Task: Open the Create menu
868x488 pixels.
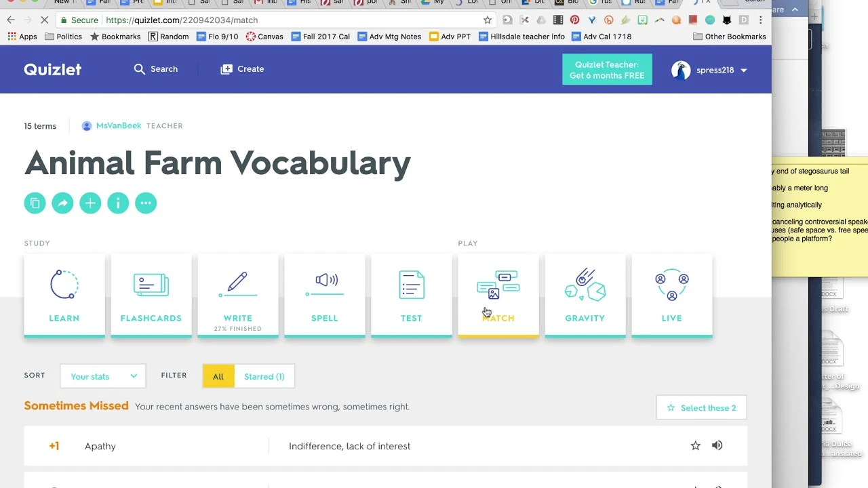Action: click(241, 68)
